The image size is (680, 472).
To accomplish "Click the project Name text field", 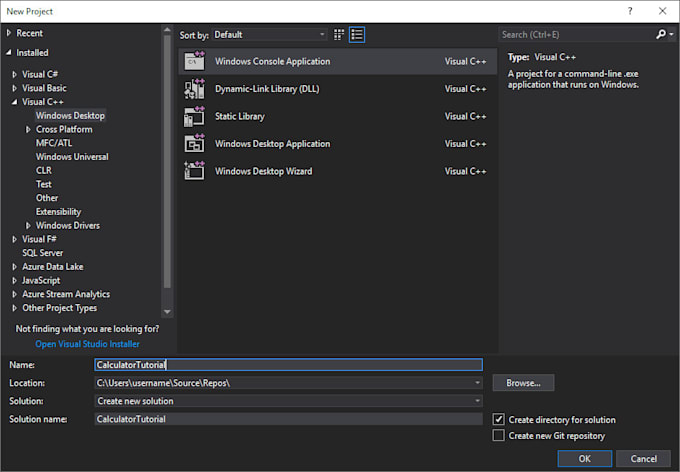I will [287, 365].
